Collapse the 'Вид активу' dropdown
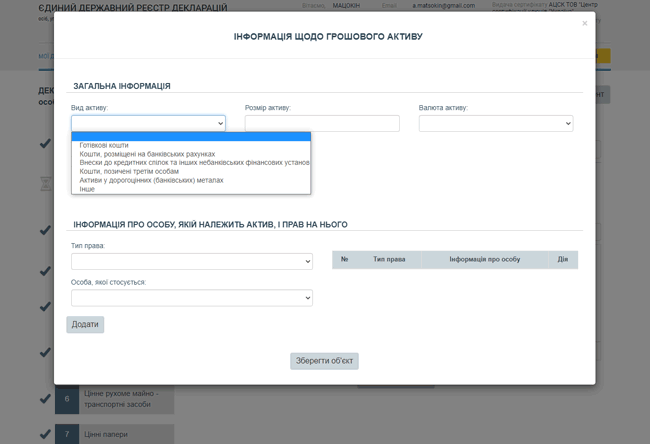 (x=148, y=123)
